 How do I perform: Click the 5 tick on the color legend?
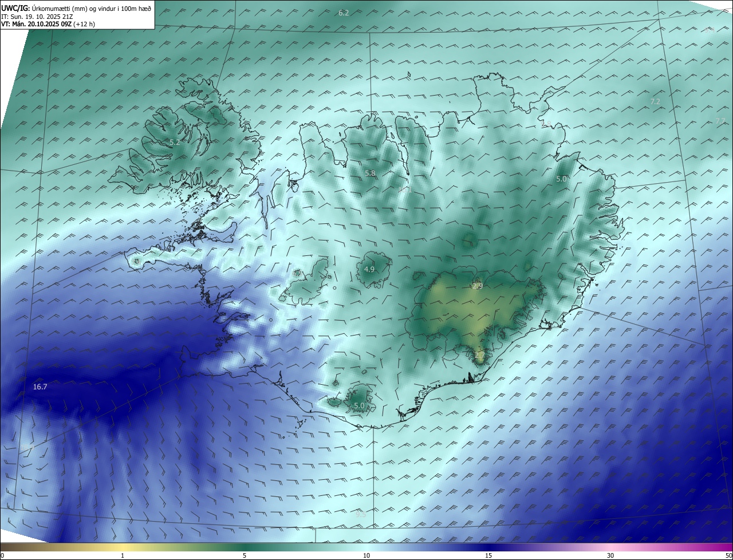(245, 555)
